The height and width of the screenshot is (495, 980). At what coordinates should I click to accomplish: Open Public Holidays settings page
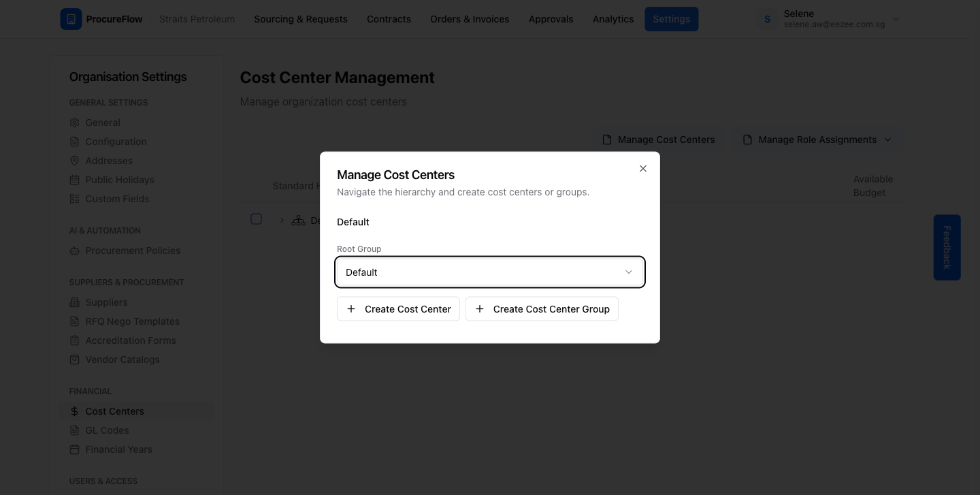coord(120,180)
